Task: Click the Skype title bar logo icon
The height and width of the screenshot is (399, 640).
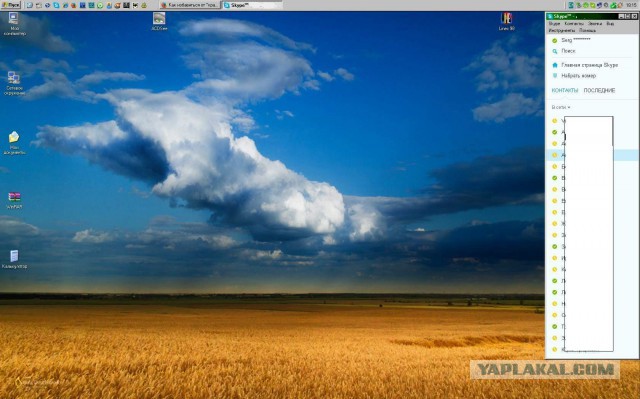Action: (550, 17)
